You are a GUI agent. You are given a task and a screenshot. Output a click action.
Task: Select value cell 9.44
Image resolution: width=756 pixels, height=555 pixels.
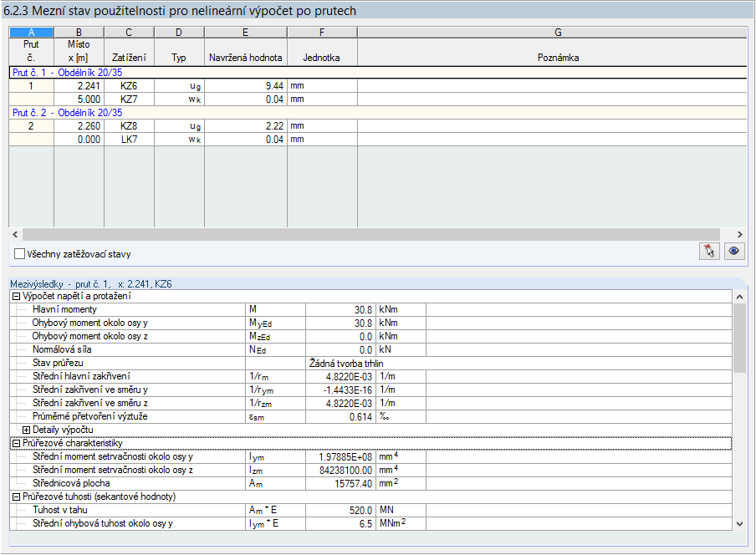tap(246, 86)
